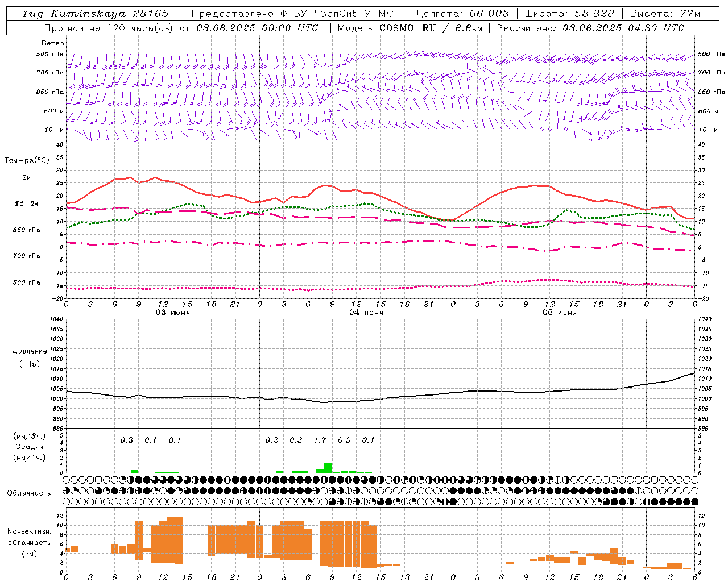The image size is (728, 582).
Task: Click the date label "04 июня"
Action: coord(366,313)
